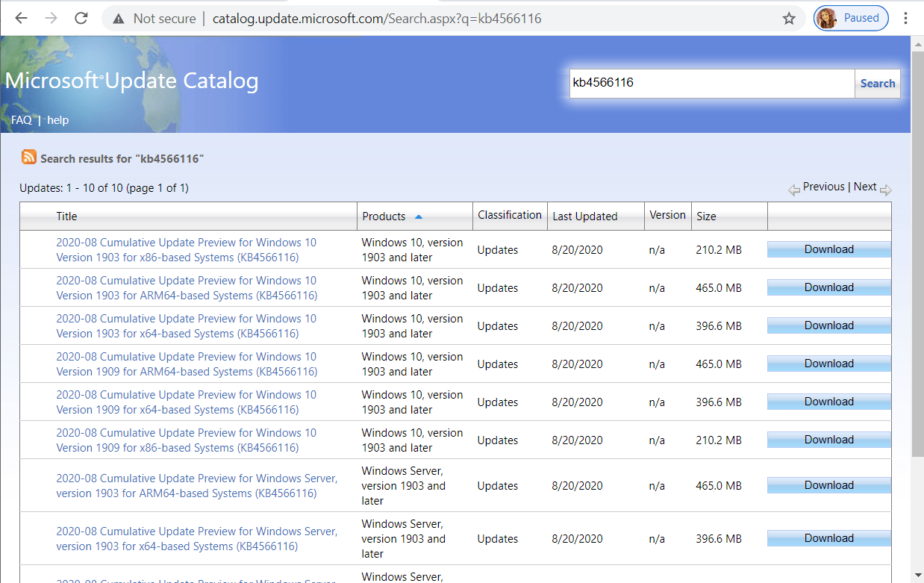The height and width of the screenshot is (583, 924).
Task: Sort results by the Title column
Action: click(66, 216)
